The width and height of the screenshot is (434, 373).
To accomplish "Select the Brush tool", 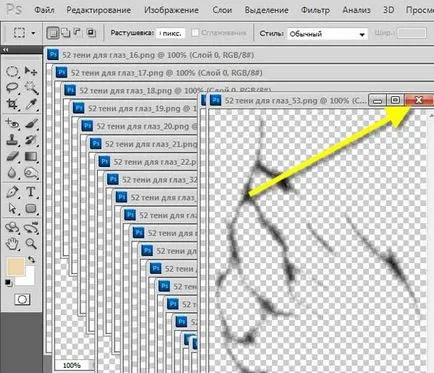I will pyautogui.click(x=31, y=124).
